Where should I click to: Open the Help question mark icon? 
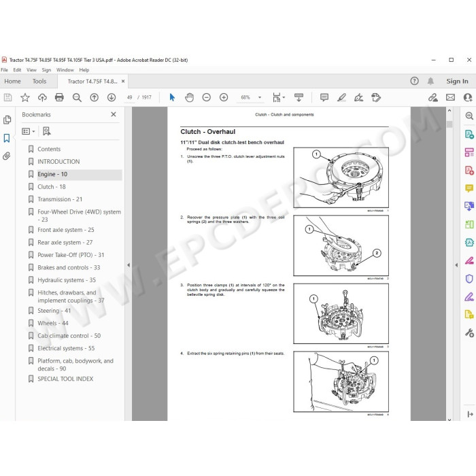pyautogui.click(x=414, y=81)
